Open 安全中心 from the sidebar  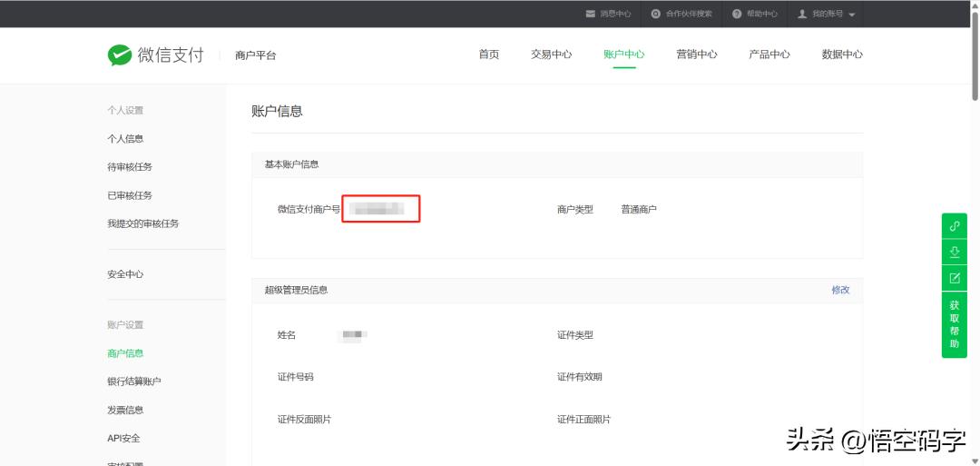(125, 274)
